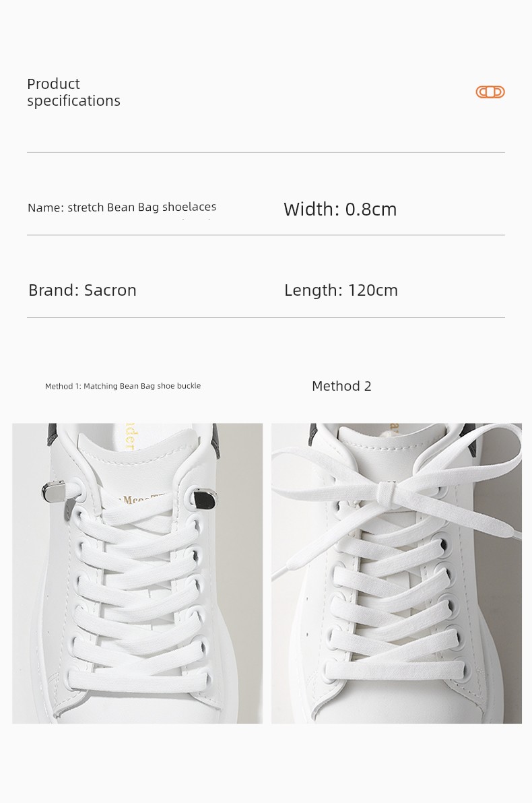Viewport: 532px width, 803px height.
Task: Open the Method 2 bow-tied shoe photo
Action: (x=397, y=573)
